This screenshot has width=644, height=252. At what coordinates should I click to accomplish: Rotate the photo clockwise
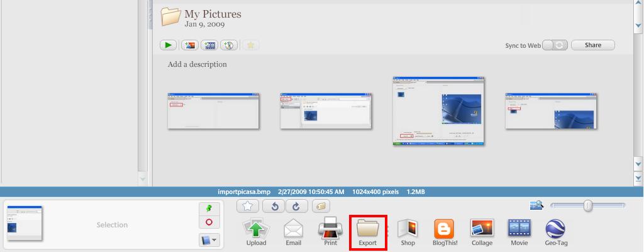[x=296, y=206]
